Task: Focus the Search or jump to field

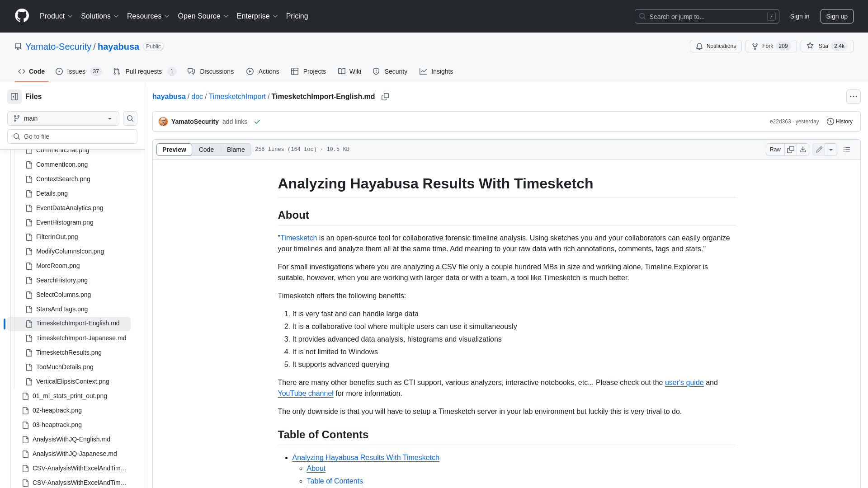Action: [x=707, y=16]
